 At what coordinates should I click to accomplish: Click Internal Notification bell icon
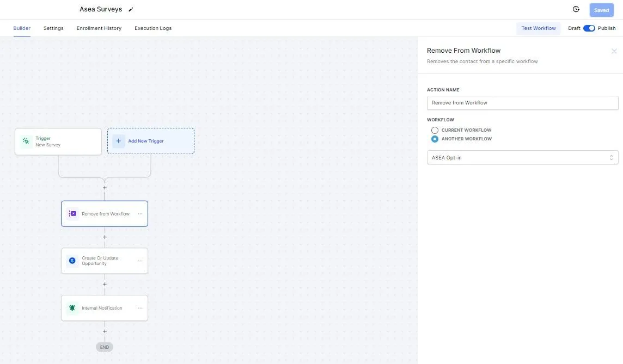pos(72,308)
